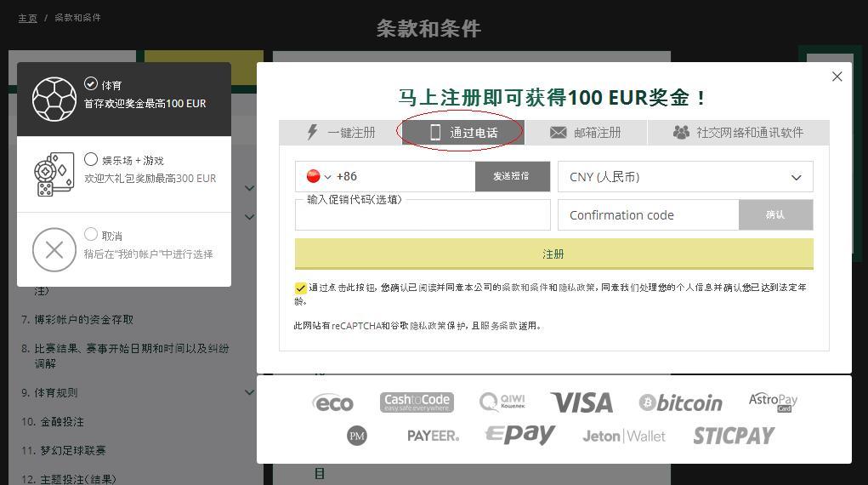The image size is (868, 485).
Task: Toggle the terms agreement checkbox
Action: click(301, 288)
